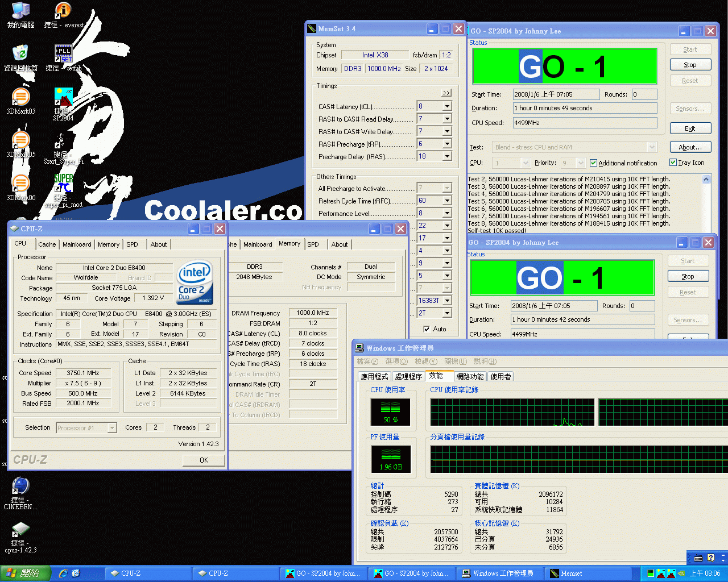728x582 pixels.
Task: Click the About... button in SP2004
Action: [x=690, y=147]
